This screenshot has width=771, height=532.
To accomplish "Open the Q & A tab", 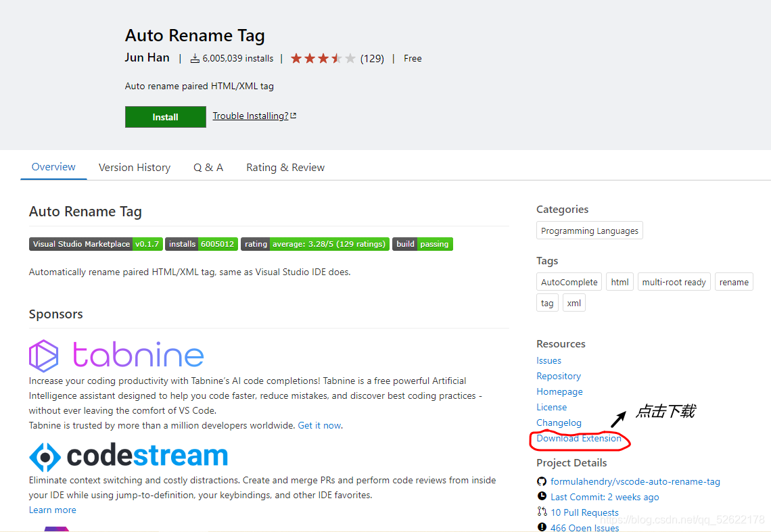I will tap(208, 168).
